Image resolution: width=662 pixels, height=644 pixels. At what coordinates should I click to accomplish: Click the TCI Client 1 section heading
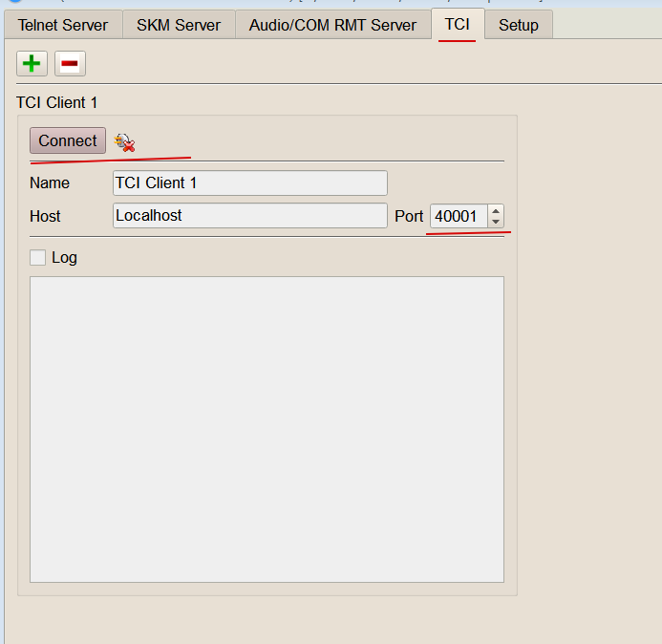[57, 102]
